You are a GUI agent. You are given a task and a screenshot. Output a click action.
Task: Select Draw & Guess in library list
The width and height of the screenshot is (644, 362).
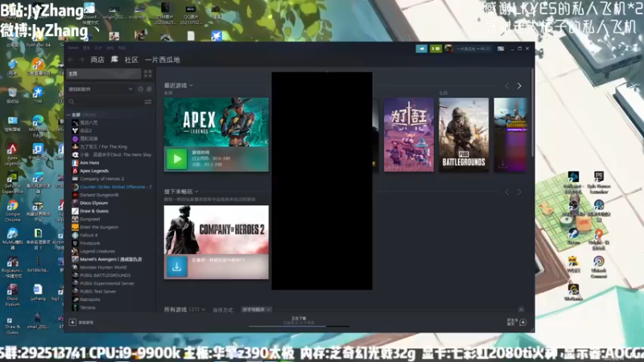tap(94, 211)
